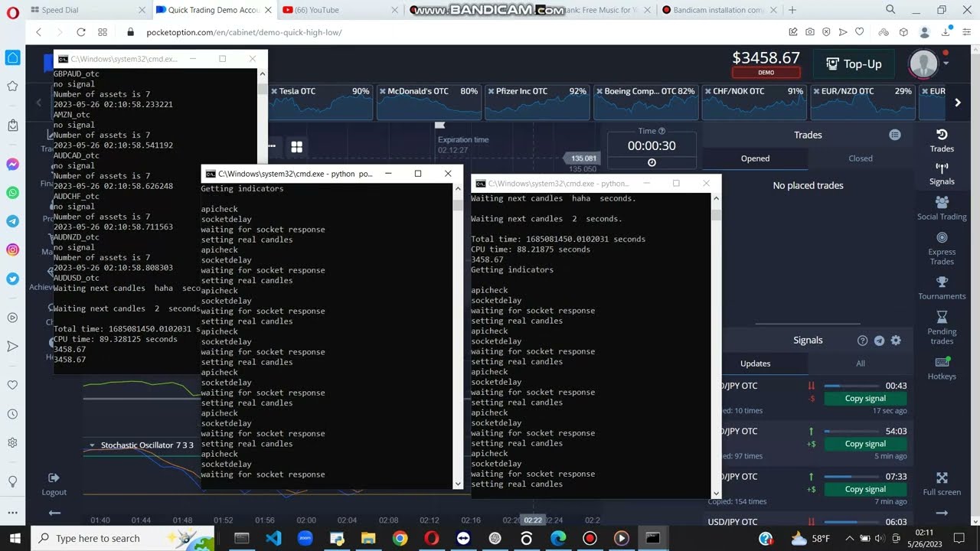Copy signal with 07:33 timer
The image size is (980, 551).
[865, 489]
